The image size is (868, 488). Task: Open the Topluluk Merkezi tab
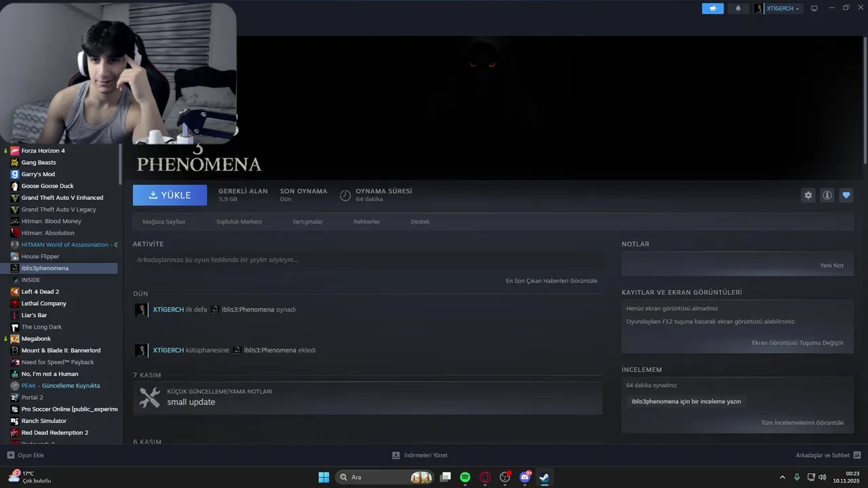[239, 222]
